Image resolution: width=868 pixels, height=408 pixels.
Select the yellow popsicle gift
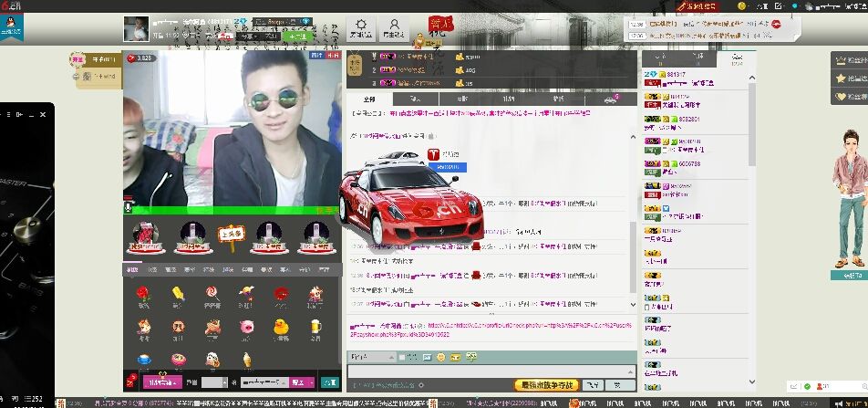178,295
